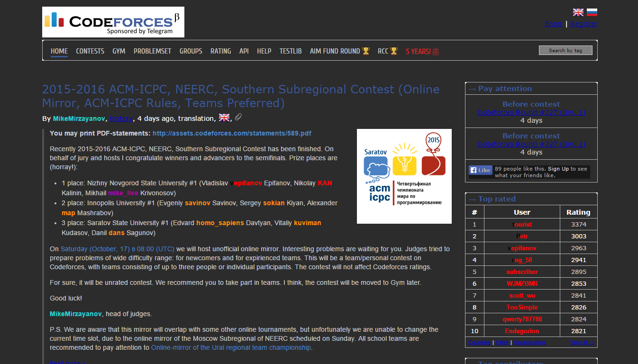Click the 3003 rating value for Petr
638x364 pixels.
tap(579, 236)
